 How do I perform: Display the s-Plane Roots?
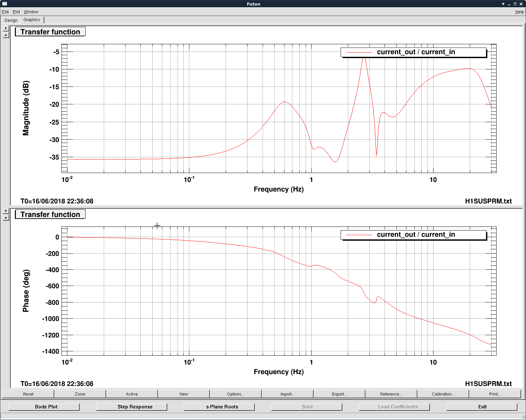[222, 407]
